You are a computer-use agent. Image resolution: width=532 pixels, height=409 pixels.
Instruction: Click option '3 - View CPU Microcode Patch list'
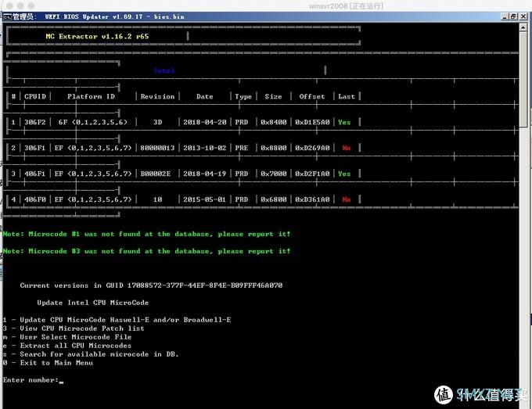click(x=74, y=328)
